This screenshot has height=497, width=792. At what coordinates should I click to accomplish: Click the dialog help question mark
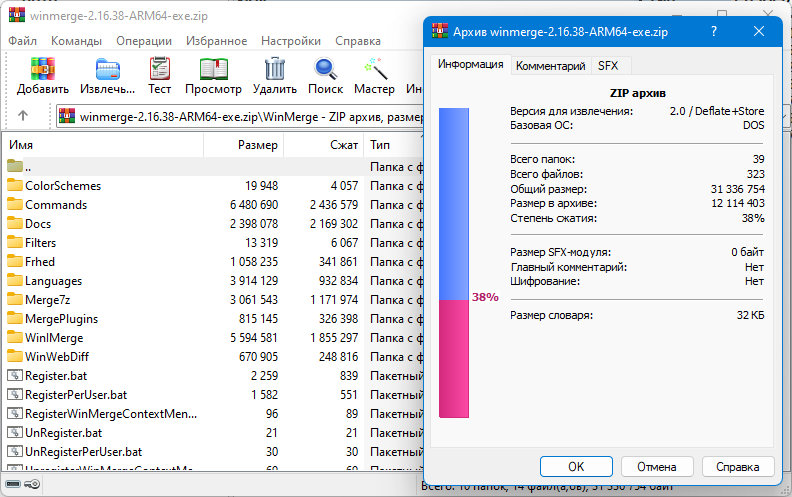point(714,31)
